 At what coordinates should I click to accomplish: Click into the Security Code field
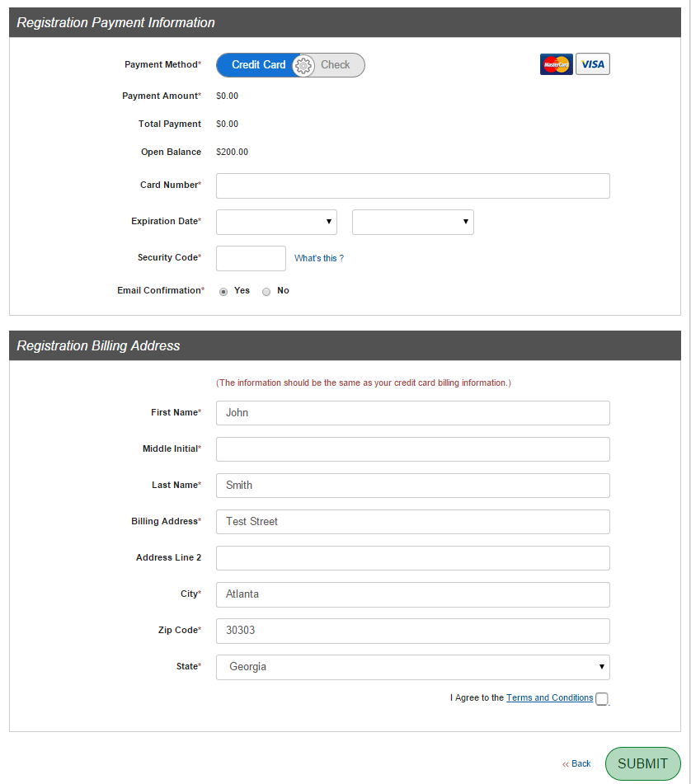[x=251, y=258]
